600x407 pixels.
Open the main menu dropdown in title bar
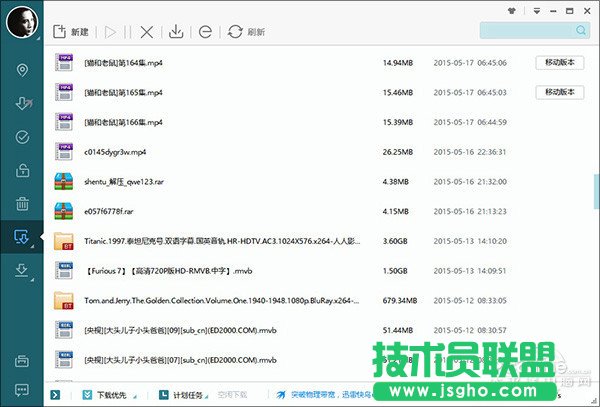pos(537,11)
